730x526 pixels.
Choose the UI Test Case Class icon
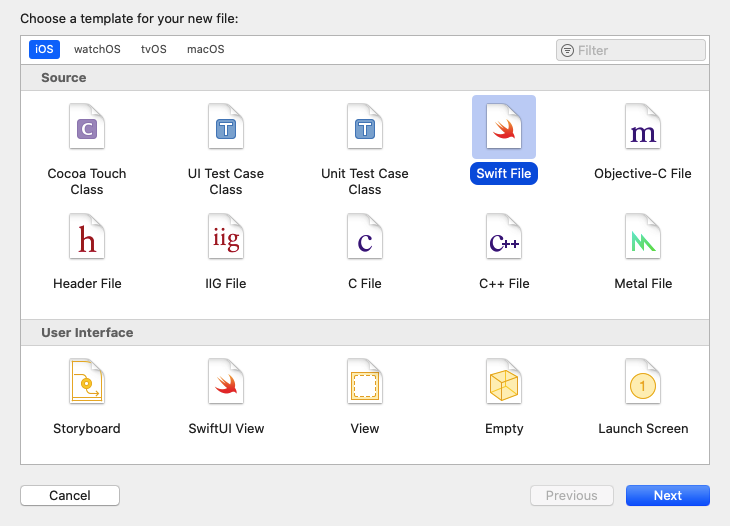pyautogui.click(x=225, y=127)
